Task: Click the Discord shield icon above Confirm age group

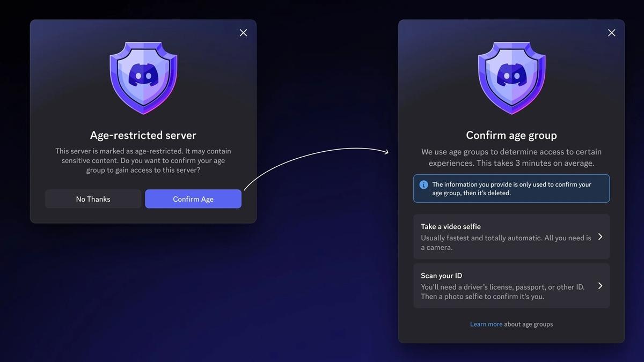Action: click(x=511, y=78)
